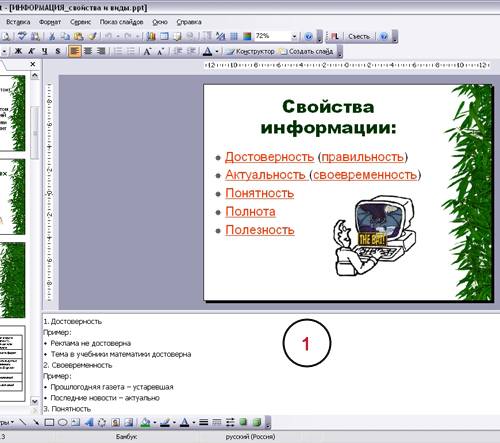Viewport: 500px width, 443px height.
Task: Select the Format Painter brush icon
Action: pos(92,36)
